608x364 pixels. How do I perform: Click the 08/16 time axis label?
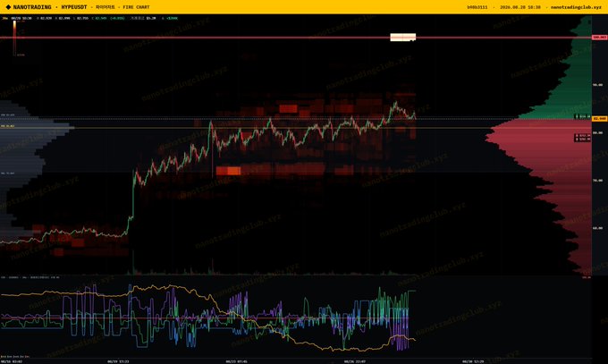click(12, 361)
